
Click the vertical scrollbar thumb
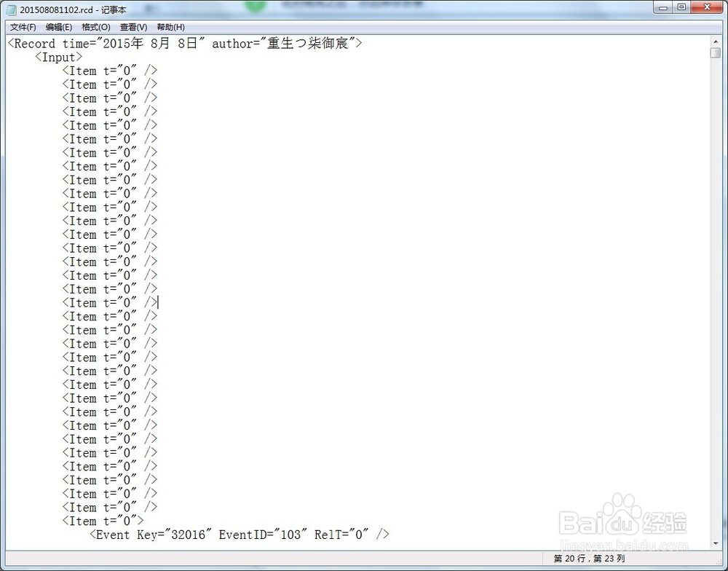715,52
